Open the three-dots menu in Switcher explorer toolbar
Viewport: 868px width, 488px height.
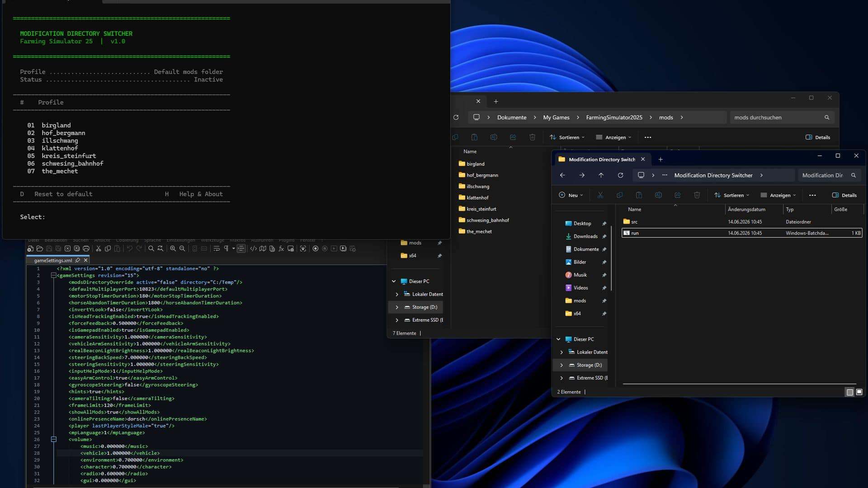click(812, 195)
